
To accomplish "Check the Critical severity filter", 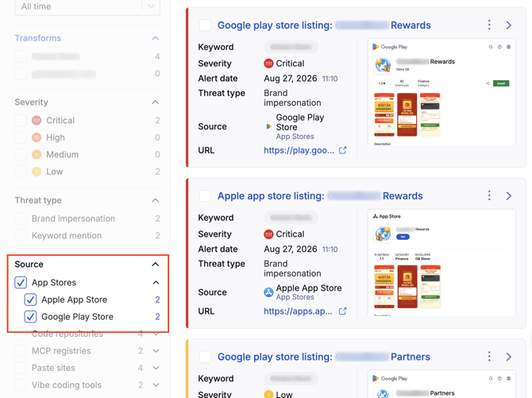I will point(21,120).
